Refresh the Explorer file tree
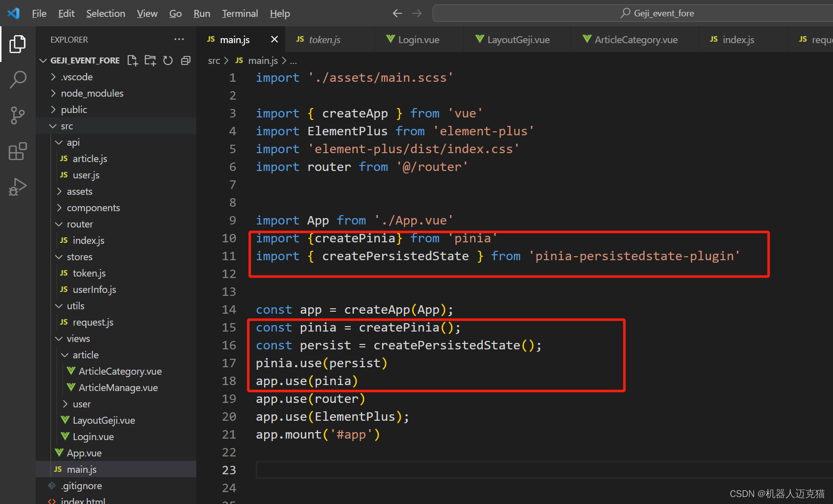The width and height of the screenshot is (833, 504). (168, 60)
